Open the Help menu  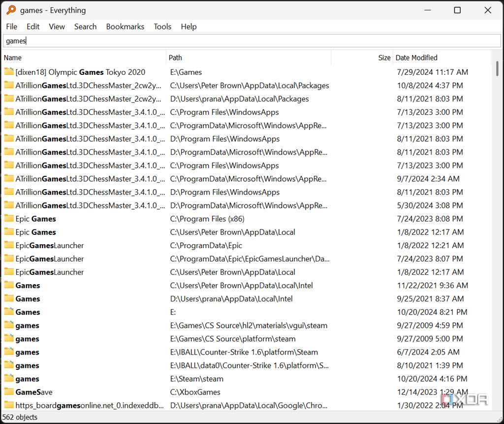(x=189, y=27)
